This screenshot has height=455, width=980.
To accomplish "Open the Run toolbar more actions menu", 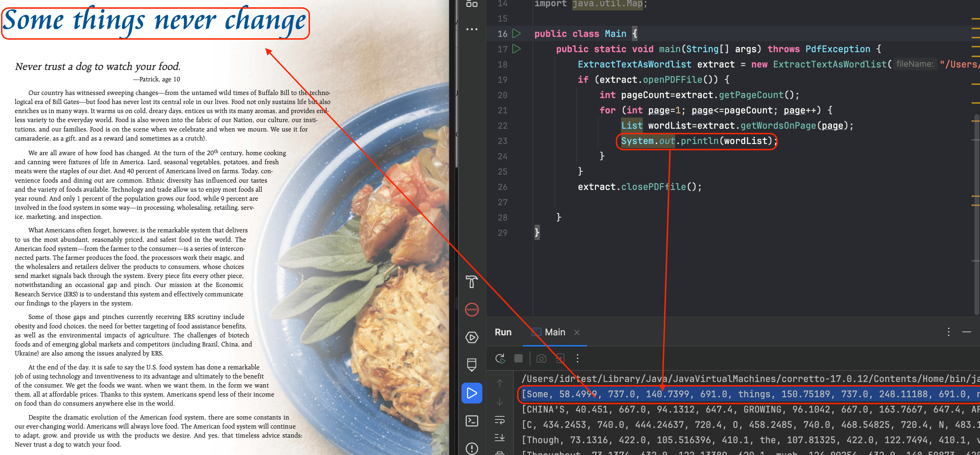I will [x=578, y=358].
